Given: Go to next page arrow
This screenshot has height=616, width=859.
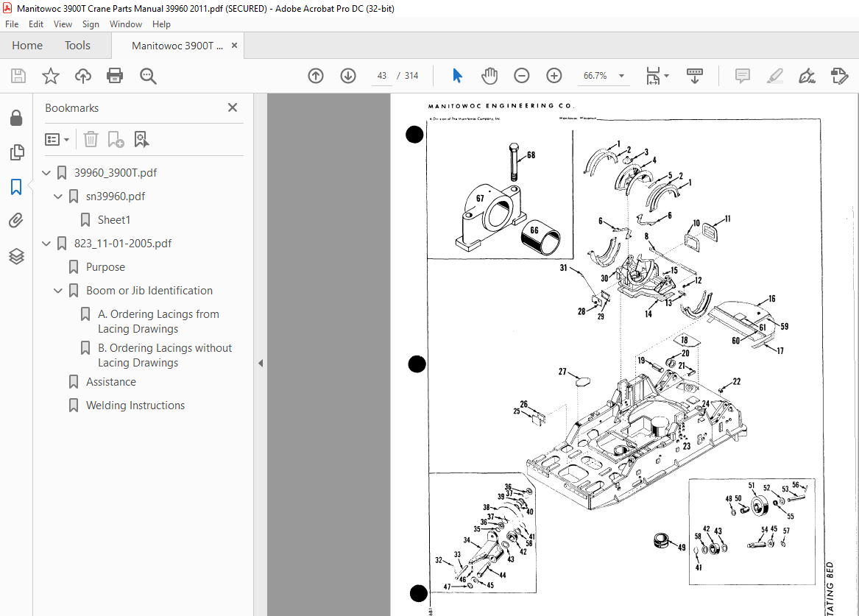Looking at the screenshot, I should click(x=348, y=76).
